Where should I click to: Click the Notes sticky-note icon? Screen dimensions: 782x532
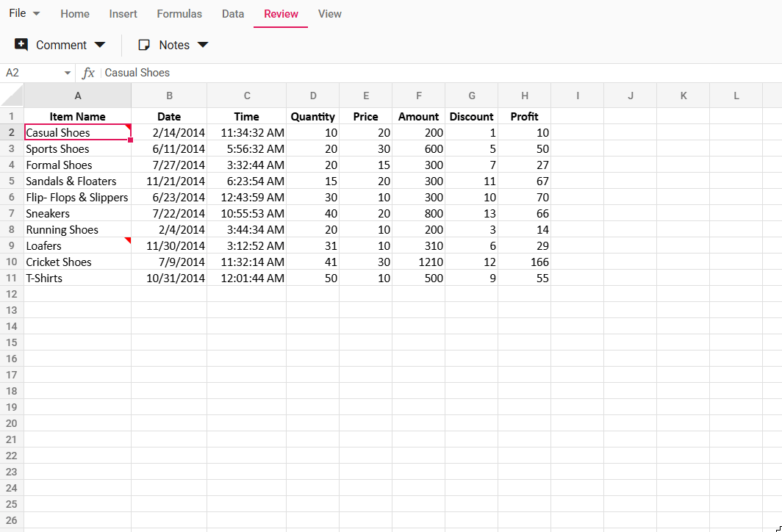click(x=143, y=45)
